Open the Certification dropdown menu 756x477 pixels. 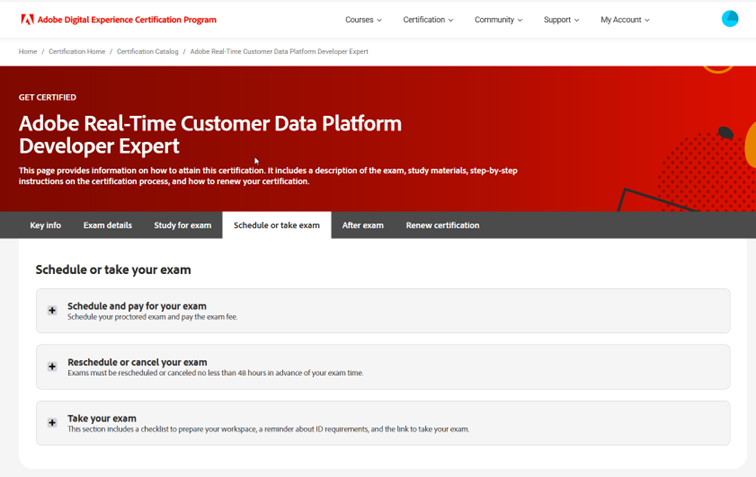pyautogui.click(x=428, y=20)
